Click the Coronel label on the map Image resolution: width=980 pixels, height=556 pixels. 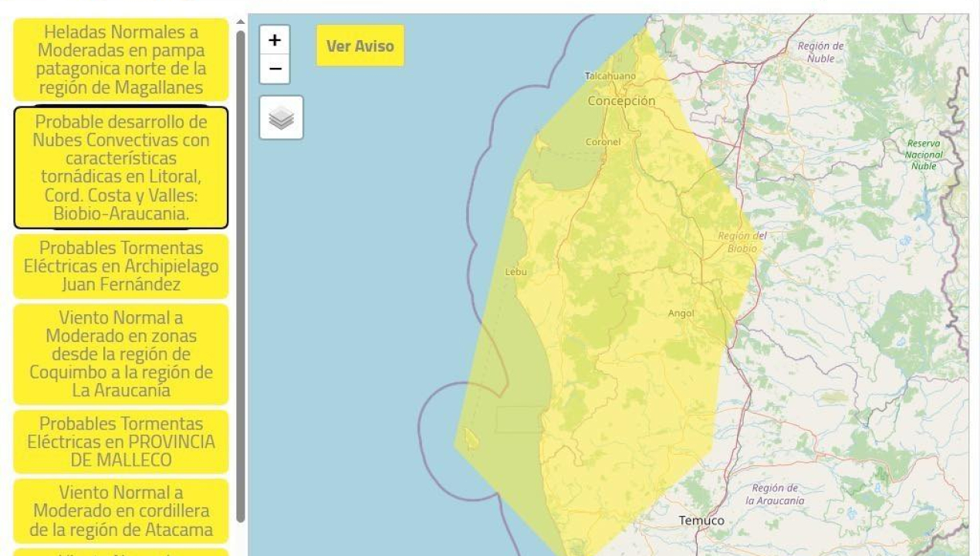[603, 142]
